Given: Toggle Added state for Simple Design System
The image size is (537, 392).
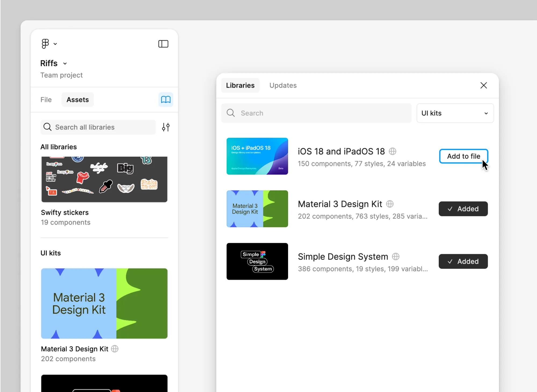Looking at the screenshot, I should [463, 262].
